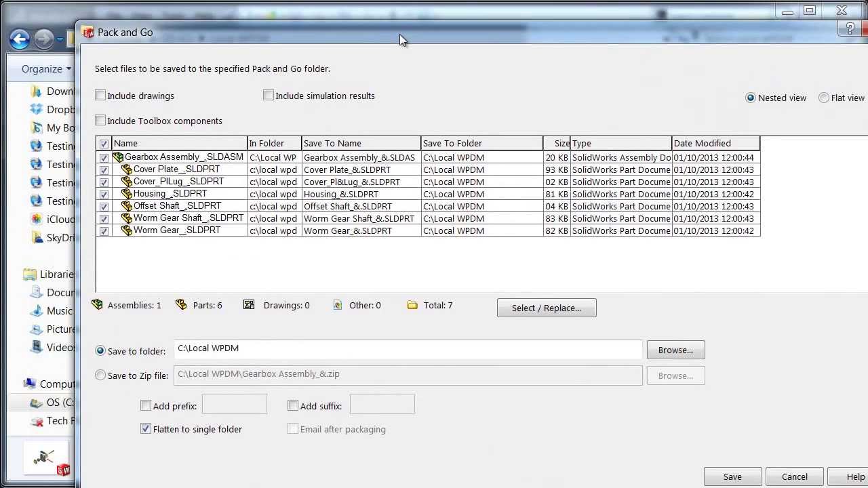Click the Computer icon in Explorer sidebar
868x488 pixels.
pos(30,384)
